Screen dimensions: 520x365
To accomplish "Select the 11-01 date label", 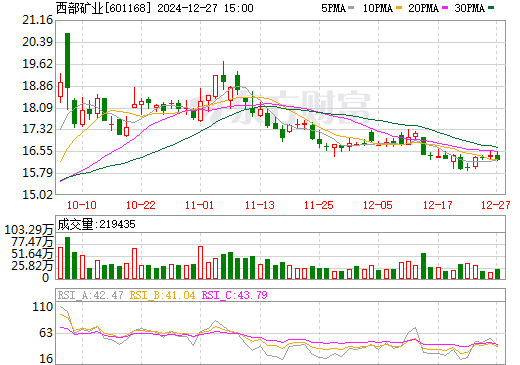I will click(199, 205).
